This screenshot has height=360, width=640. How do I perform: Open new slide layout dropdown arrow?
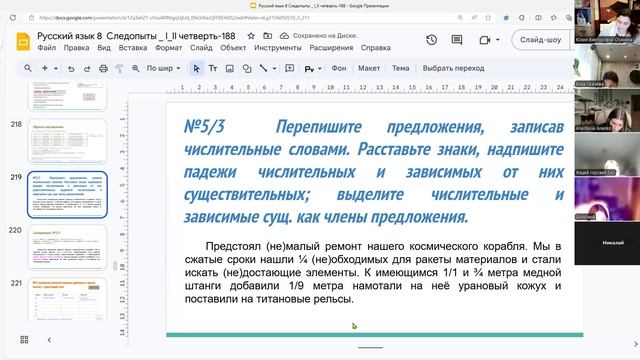point(56,69)
